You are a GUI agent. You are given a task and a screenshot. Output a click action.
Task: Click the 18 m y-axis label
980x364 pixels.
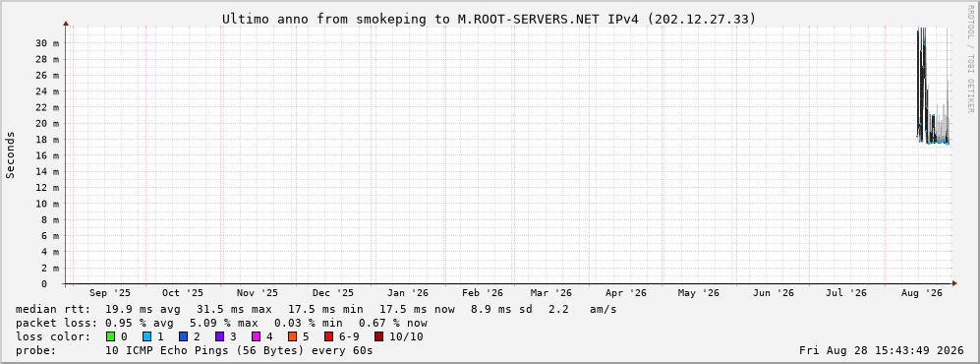[47, 140]
